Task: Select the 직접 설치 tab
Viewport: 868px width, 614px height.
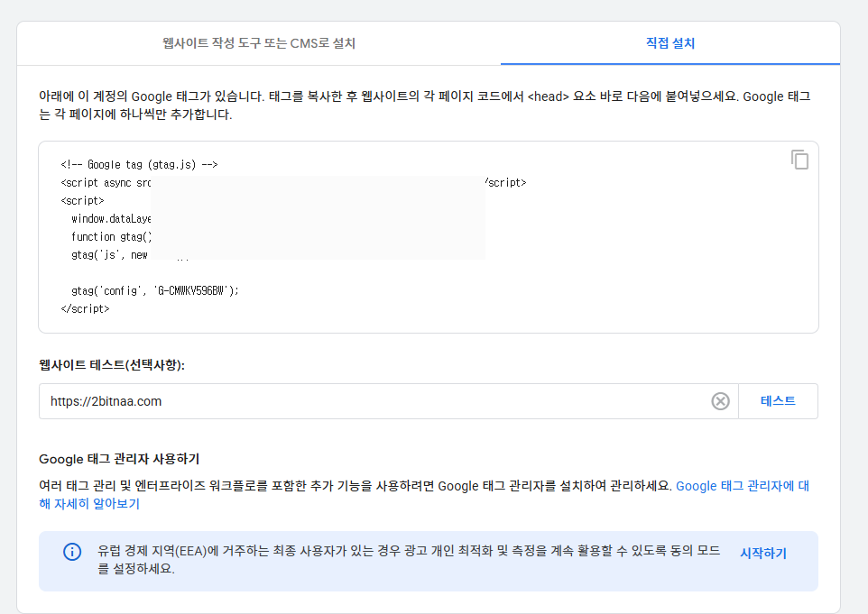Action: point(669,43)
